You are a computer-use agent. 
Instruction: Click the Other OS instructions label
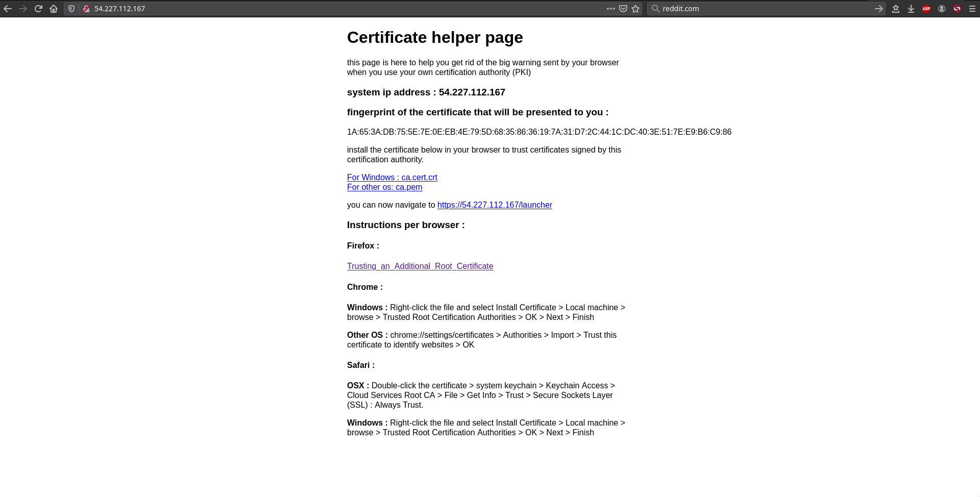(x=367, y=335)
